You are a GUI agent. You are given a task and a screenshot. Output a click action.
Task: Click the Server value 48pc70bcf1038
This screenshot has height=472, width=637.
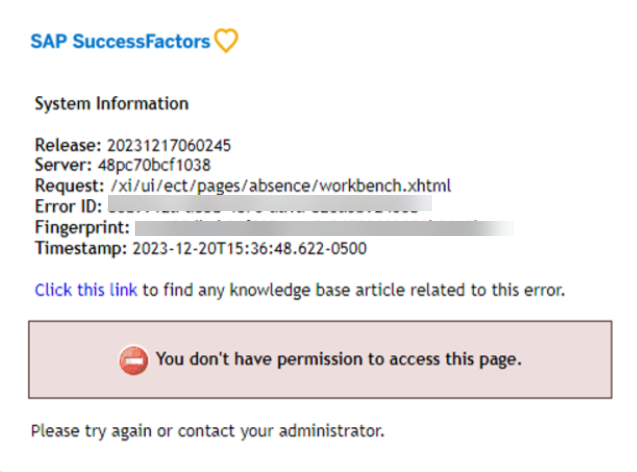[x=154, y=165]
